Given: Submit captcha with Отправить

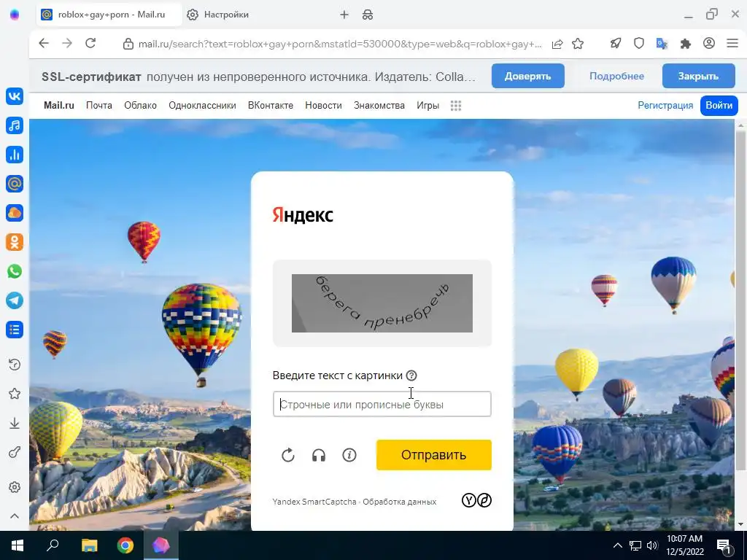Looking at the screenshot, I should [x=434, y=455].
